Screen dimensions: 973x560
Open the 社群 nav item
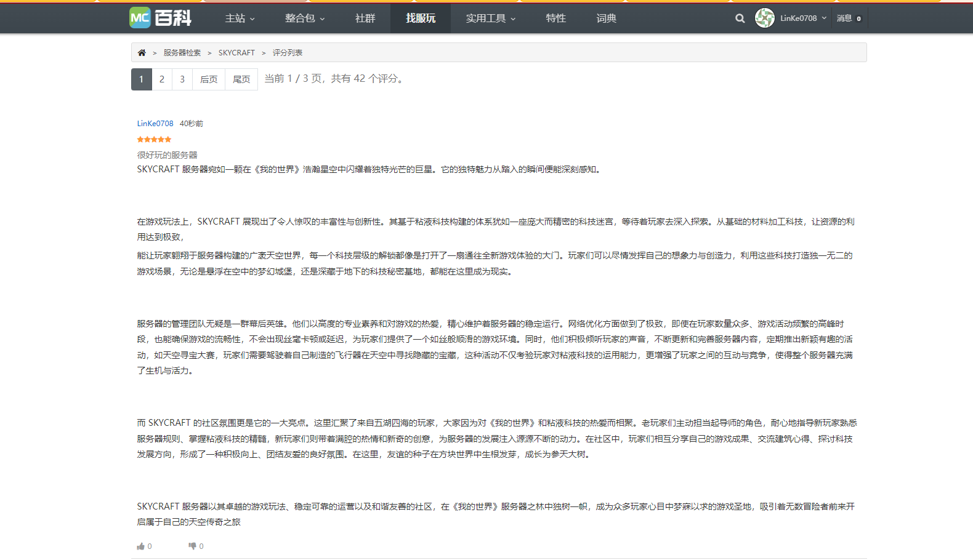click(x=365, y=18)
